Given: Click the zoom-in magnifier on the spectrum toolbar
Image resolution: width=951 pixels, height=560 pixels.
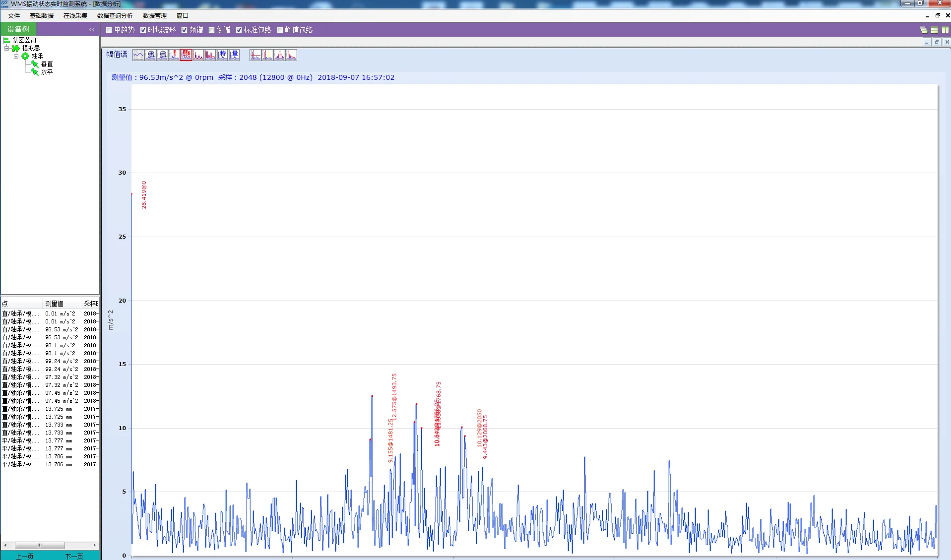Looking at the screenshot, I should [x=151, y=55].
